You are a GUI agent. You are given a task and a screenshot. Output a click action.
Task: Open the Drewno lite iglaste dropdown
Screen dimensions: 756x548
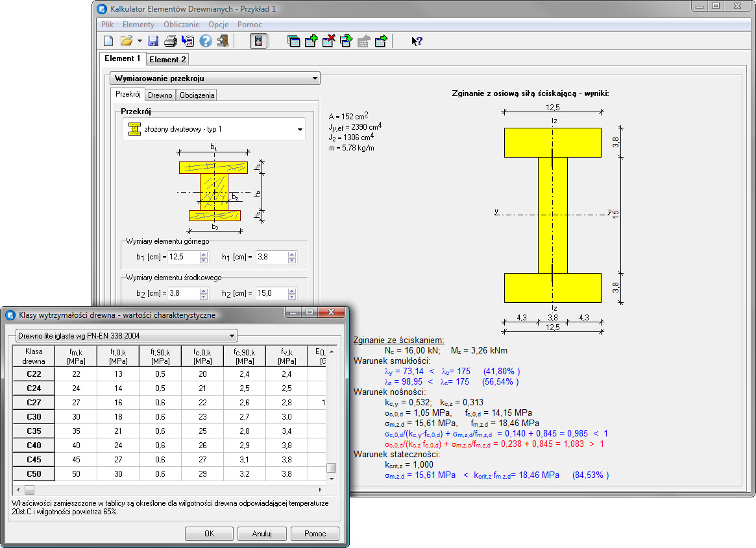(x=232, y=336)
